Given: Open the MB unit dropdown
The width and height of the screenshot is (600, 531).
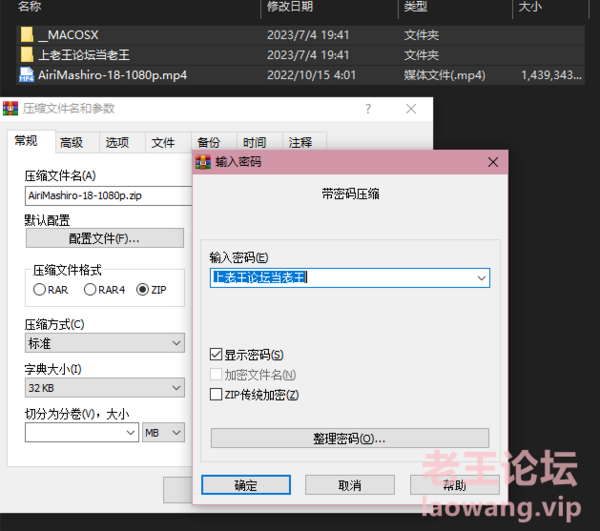Looking at the screenshot, I should 163,433.
